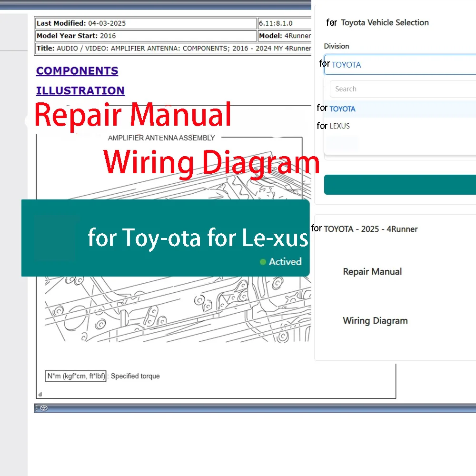Screen dimensions: 476x476
Task: Click the AMPLIFIER ANTENNA ASSEMBLY label
Action: [x=161, y=138]
